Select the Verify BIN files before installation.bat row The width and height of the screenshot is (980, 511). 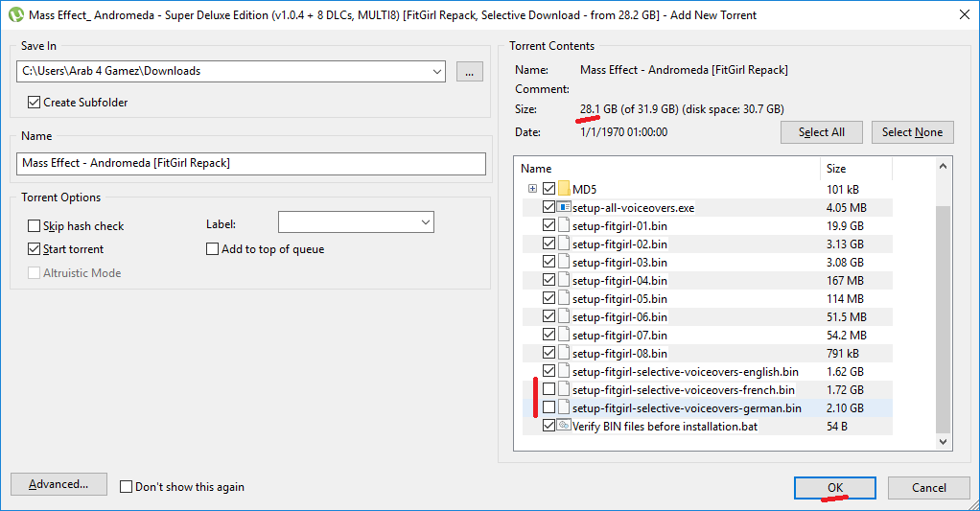tap(708, 426)
